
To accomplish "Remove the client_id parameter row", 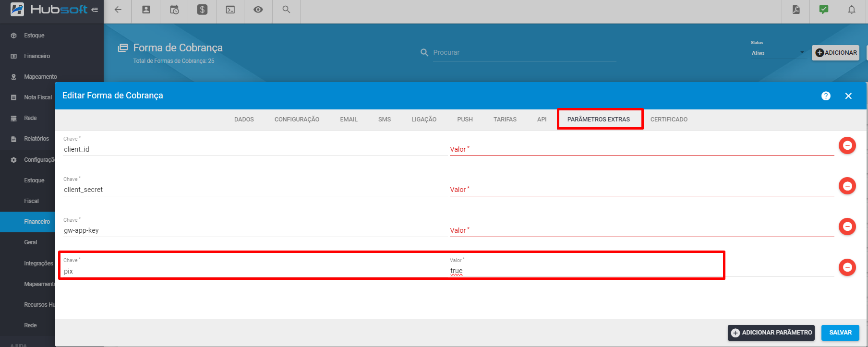I will tap(847, 145).
